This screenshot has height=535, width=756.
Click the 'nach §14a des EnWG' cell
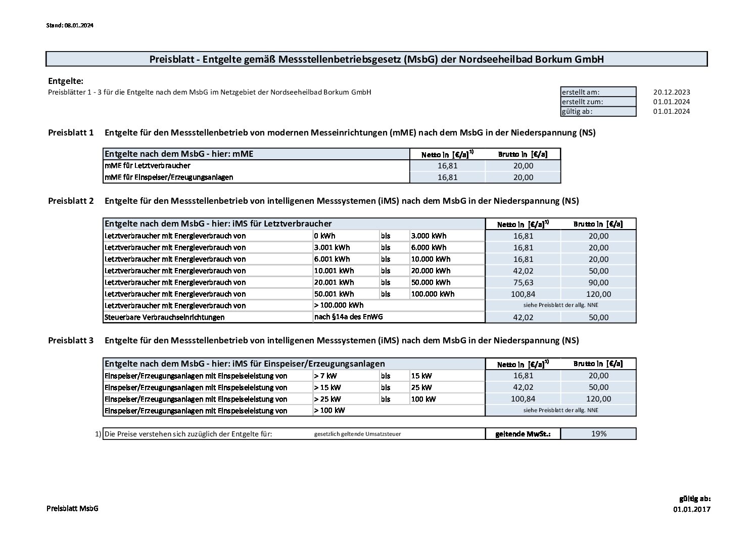pyautogui.click(x=399, y=317)
